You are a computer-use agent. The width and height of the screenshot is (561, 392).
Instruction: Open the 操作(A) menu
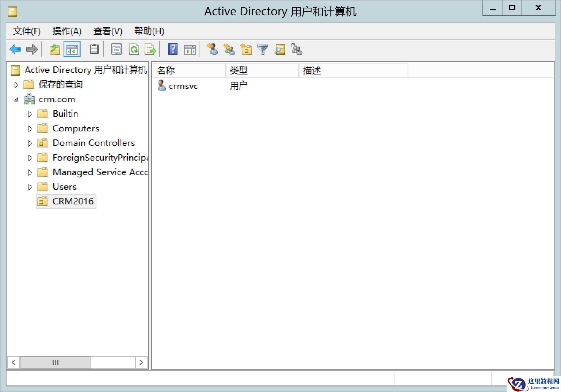tap(67, 31)
